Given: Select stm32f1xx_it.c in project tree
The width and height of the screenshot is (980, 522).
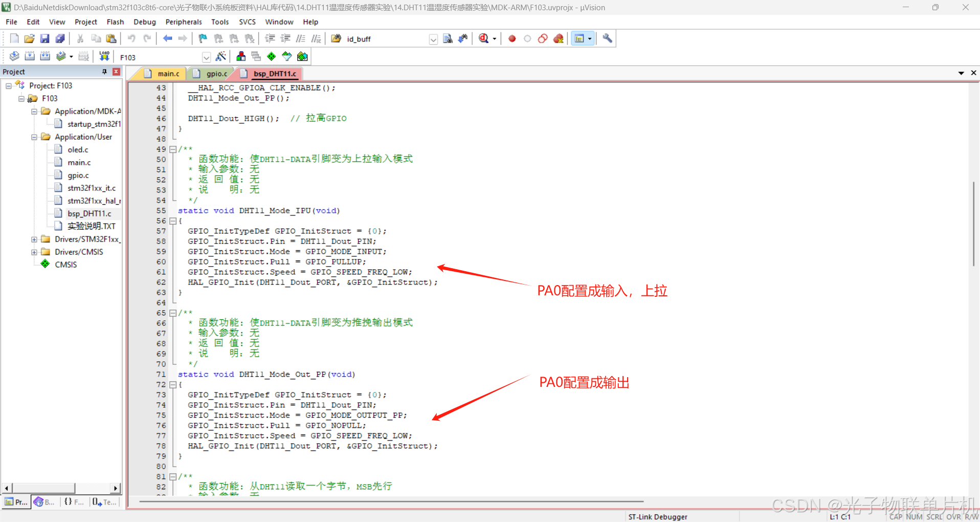Looking at the screenshot, I should pos(92,188).
